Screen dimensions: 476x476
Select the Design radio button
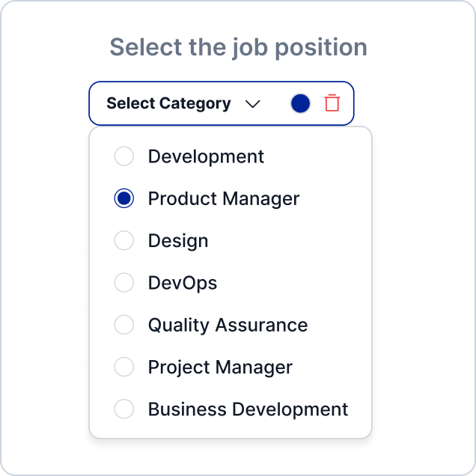point(123,240)
